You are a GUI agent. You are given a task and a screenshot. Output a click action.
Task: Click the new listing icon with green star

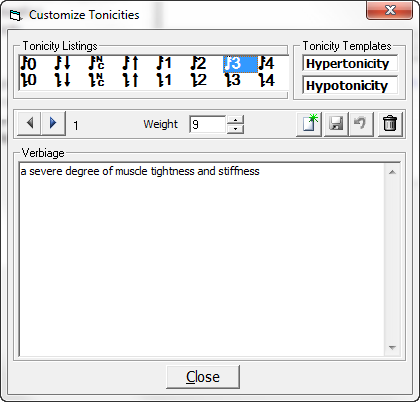tap(309, 124)
